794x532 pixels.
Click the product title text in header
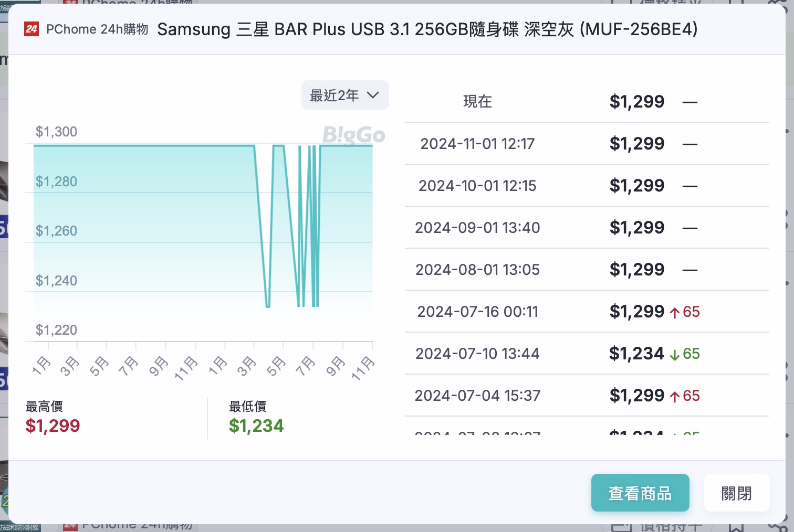[x=427, y=29]
